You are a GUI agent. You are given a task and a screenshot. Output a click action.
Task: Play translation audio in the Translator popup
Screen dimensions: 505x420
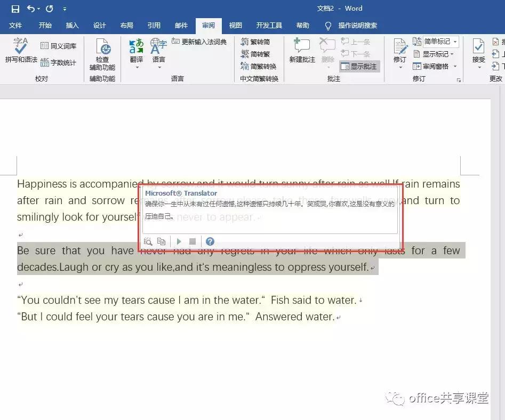(x=179, y=241)
